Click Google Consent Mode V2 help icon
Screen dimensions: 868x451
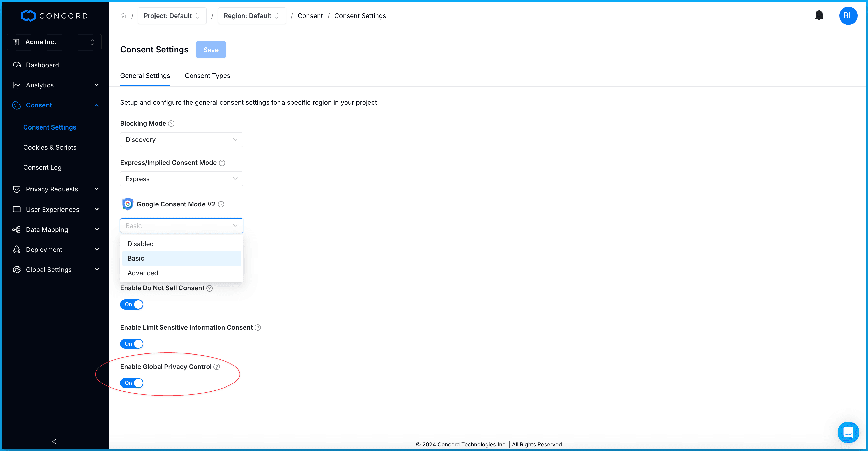[221, 204]
